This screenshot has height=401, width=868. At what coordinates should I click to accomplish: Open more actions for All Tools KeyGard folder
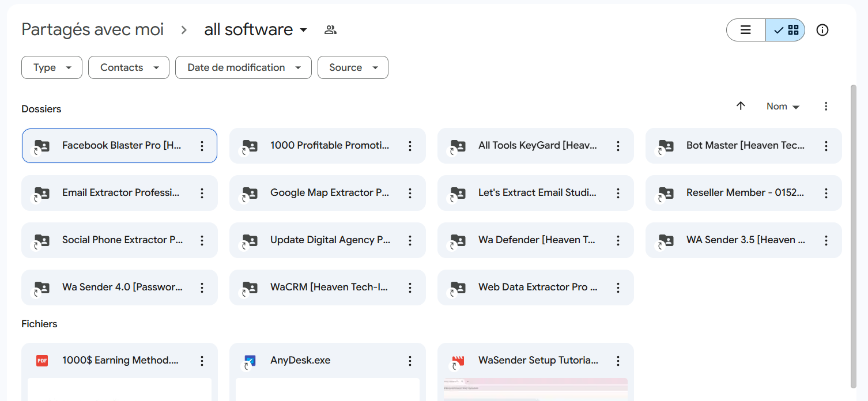click(618, 146)
